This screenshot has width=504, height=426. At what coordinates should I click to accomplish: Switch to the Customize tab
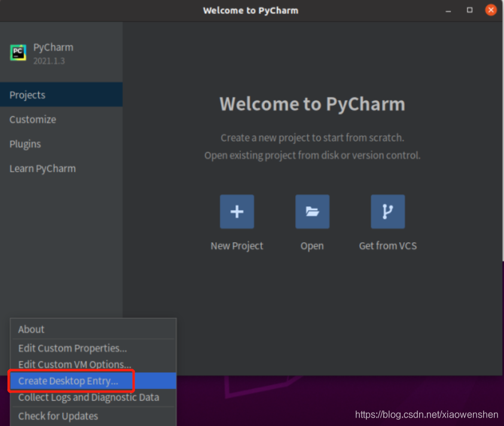(x=61, y=120)
